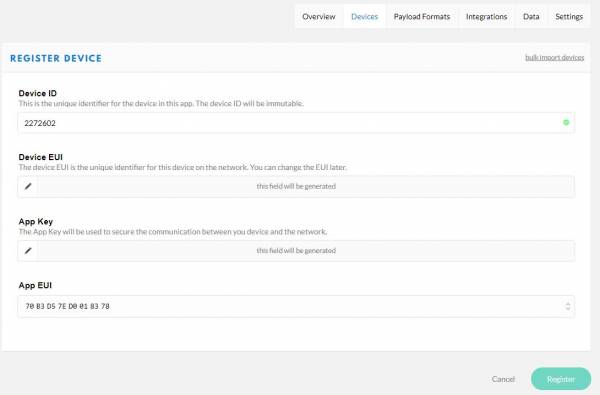
Task: Go to the Payload Formats tab
Action: pos(422,16)
